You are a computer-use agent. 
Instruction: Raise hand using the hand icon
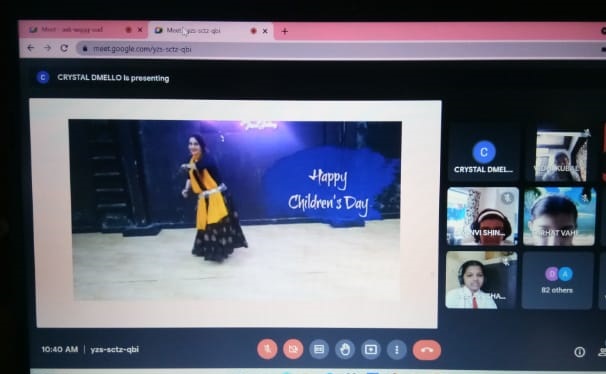(345, 350)
